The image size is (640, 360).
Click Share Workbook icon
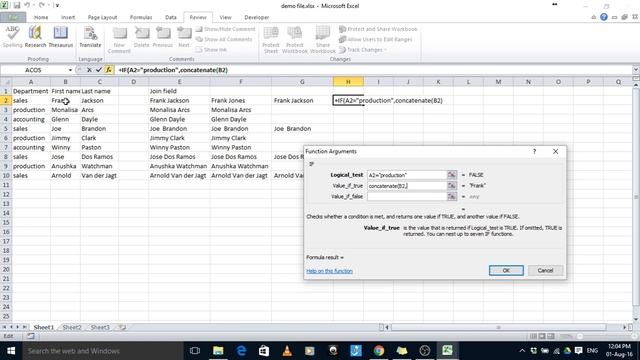coord(322,40)
